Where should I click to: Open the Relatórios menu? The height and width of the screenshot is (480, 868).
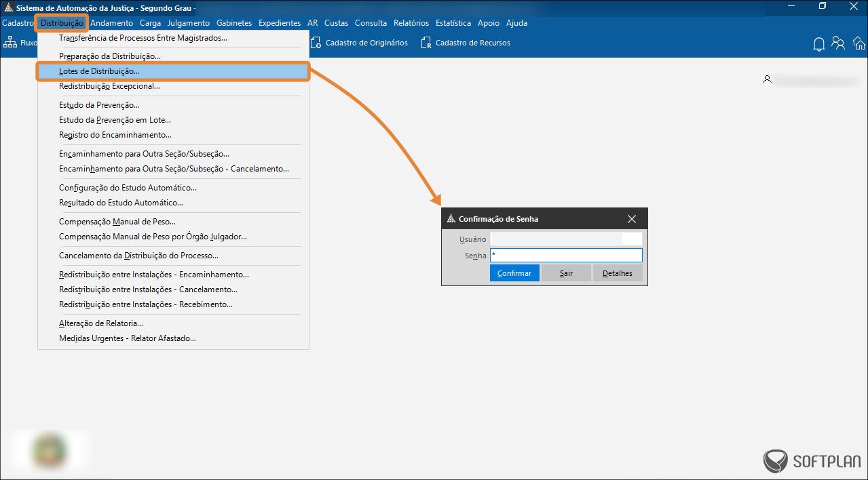[411, 23]
